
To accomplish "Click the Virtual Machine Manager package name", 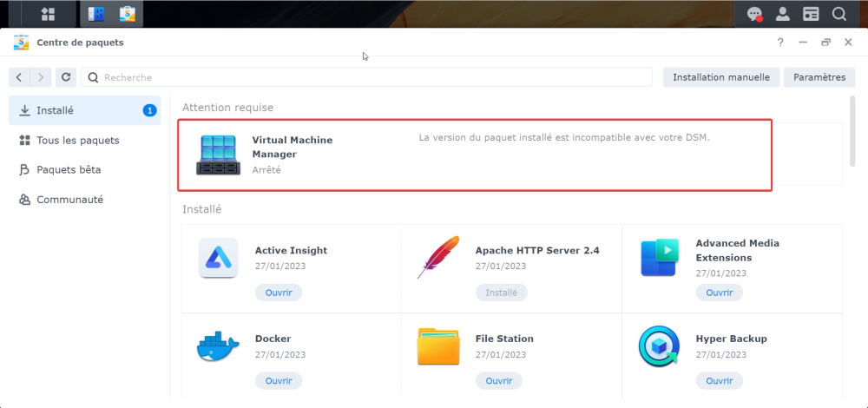I will pyautogui.click(x=293, y=148).
